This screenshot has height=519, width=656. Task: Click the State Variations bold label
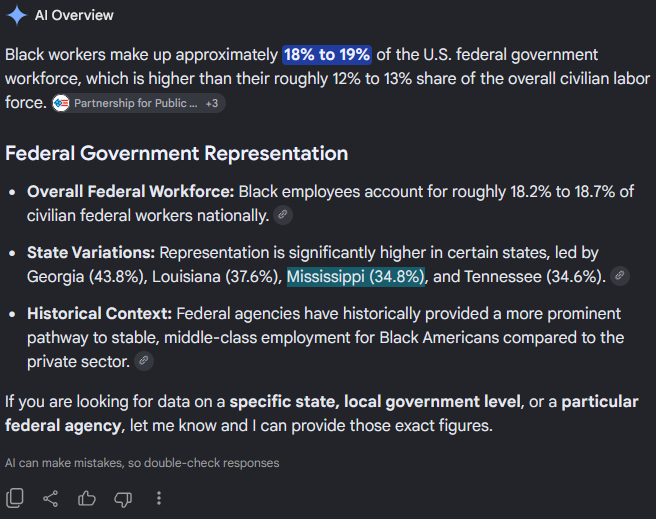(91, 253)
